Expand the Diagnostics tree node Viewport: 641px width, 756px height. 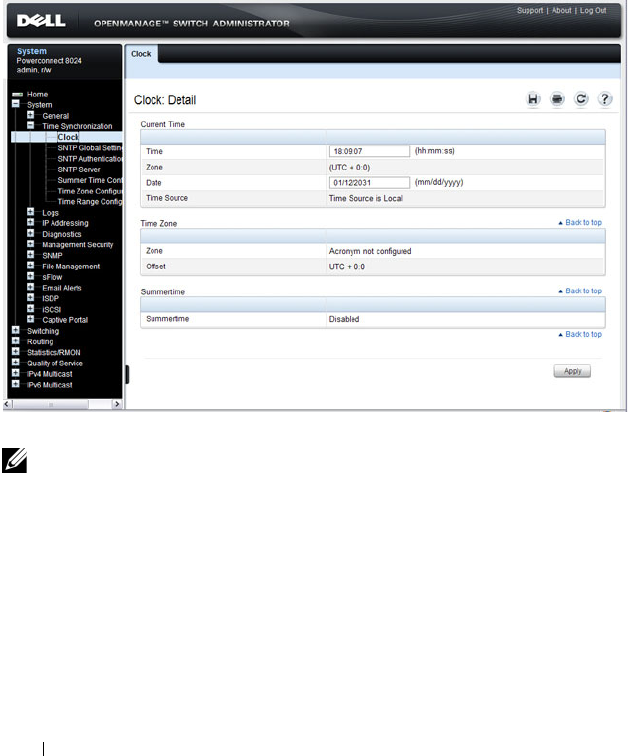(30, 233)
